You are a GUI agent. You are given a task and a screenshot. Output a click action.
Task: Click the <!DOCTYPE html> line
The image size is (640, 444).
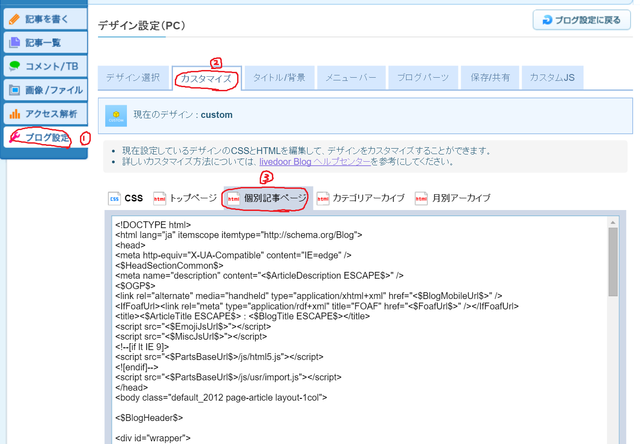point(153,225)
